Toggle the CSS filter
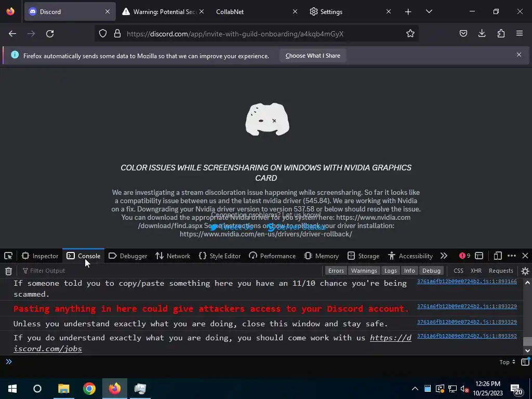Viewport: 532px width, 399px height. [x=458, y=271]
